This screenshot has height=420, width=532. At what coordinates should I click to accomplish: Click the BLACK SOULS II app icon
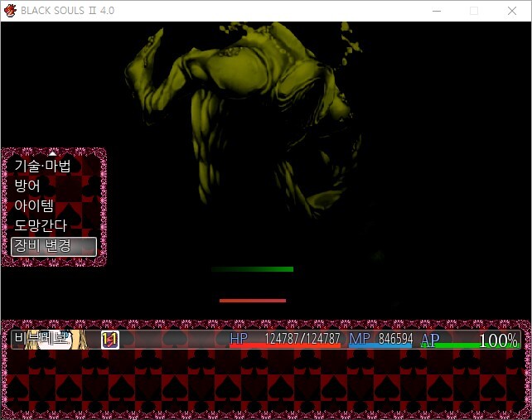[x=10, y=11]
